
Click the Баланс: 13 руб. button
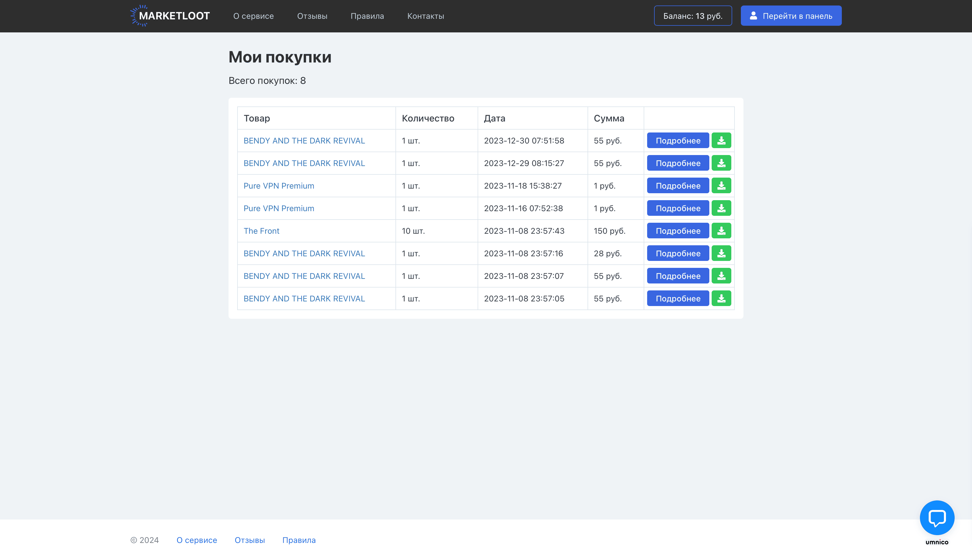[x=692, y=16]
